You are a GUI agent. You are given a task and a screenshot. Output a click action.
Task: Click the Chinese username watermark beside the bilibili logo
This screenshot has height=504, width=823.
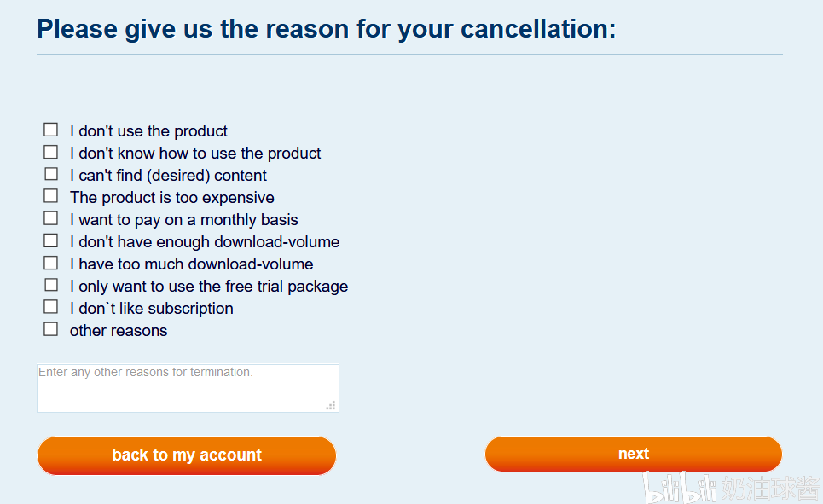click(771, 489)
